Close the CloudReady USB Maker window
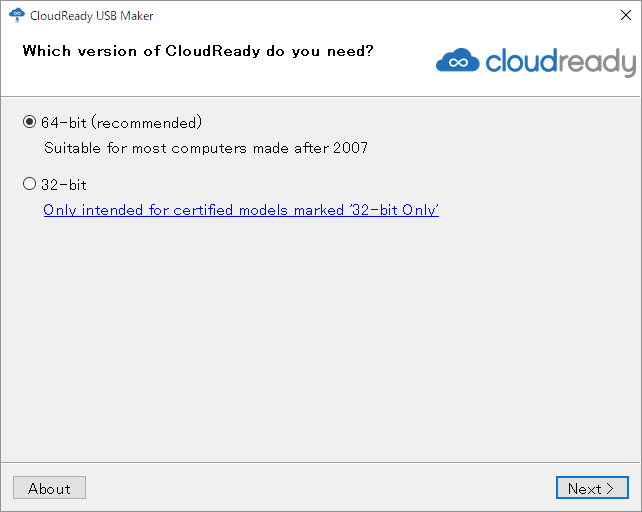The width and height of the screenshot is (642, 512). (x=626, y=15)
